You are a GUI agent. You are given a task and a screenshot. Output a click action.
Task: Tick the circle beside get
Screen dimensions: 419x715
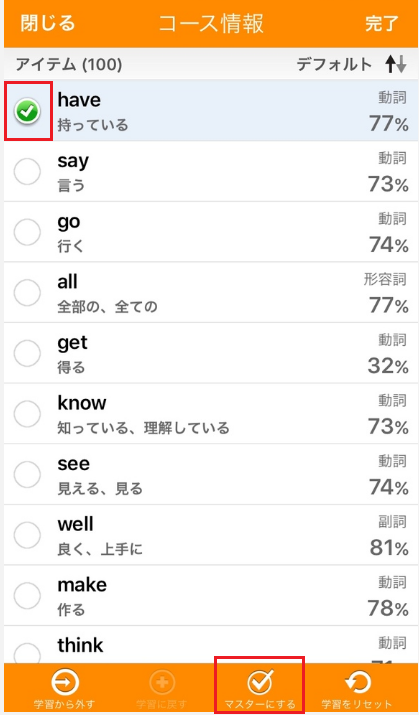click(x=27, y=353)
